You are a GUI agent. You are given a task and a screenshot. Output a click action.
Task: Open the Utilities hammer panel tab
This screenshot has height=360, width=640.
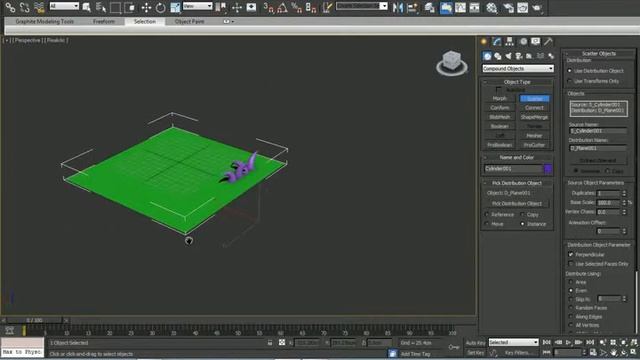tap(548, 41)
